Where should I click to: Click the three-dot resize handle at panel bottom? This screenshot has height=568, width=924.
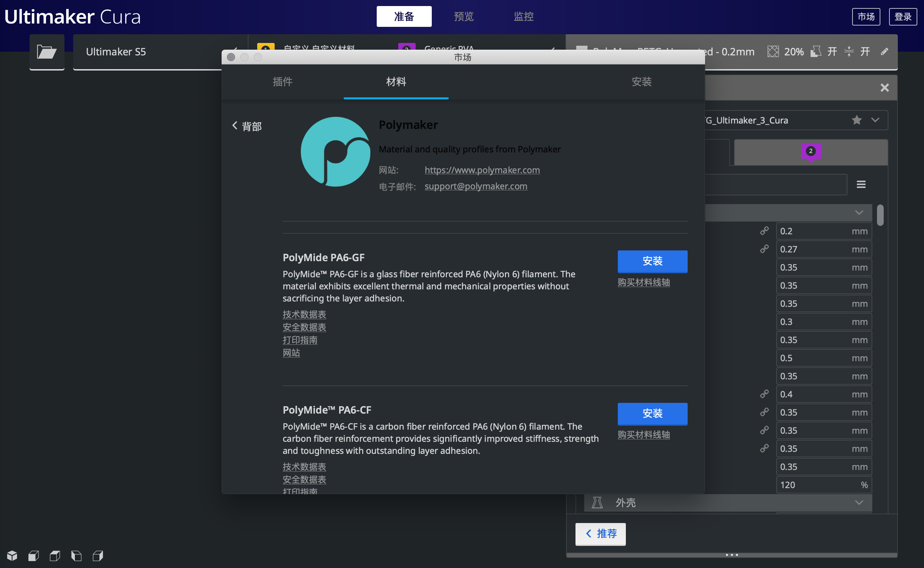click(731, 555)
